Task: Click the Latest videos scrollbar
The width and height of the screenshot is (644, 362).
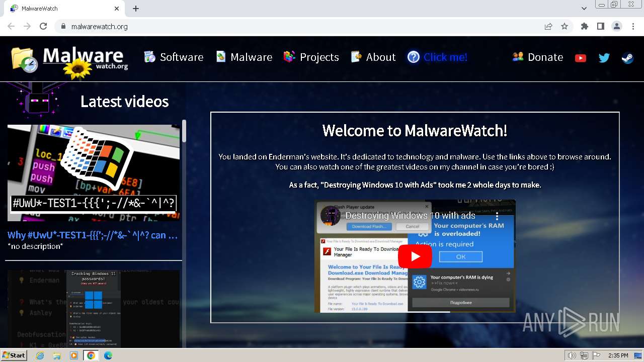Action: tap(184, 131)
